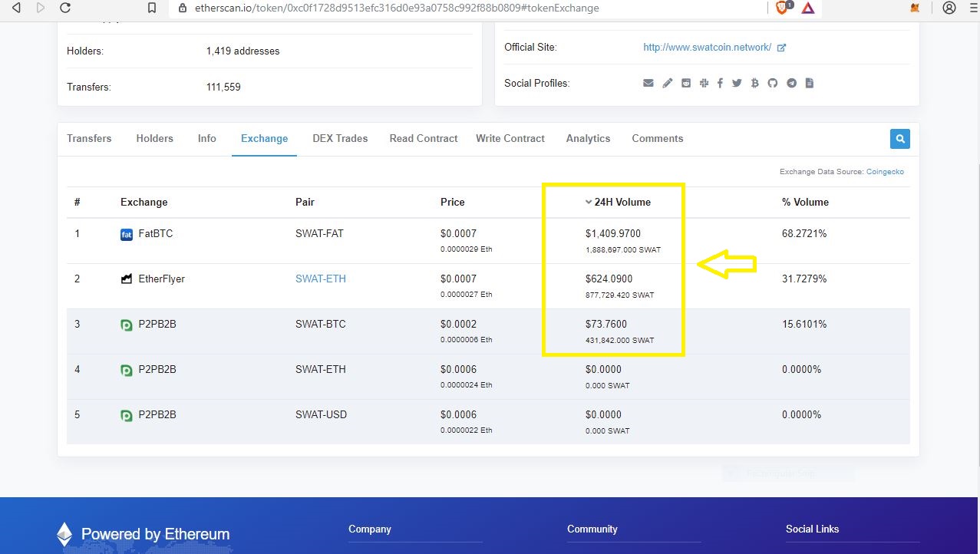Open the Bitcointalk social profile icon
This screenshot has height=554, width=980.
755,83
